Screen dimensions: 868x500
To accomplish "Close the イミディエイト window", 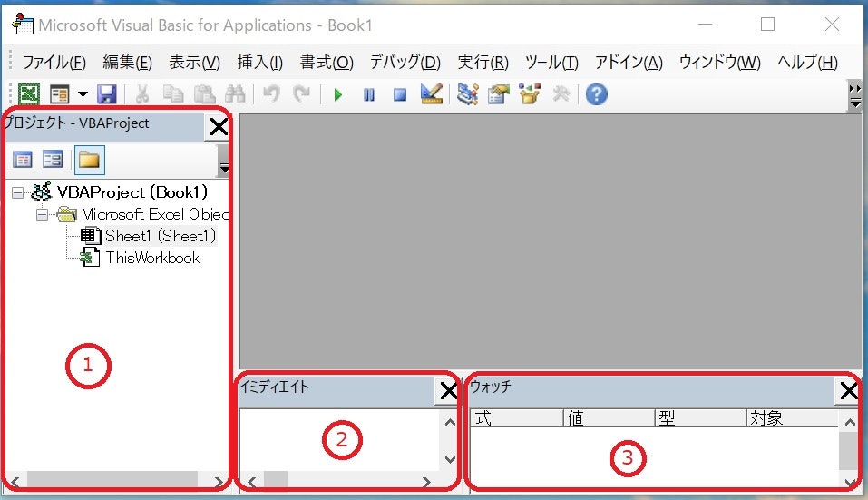I will pyautogui.click(x=448, y=391).
